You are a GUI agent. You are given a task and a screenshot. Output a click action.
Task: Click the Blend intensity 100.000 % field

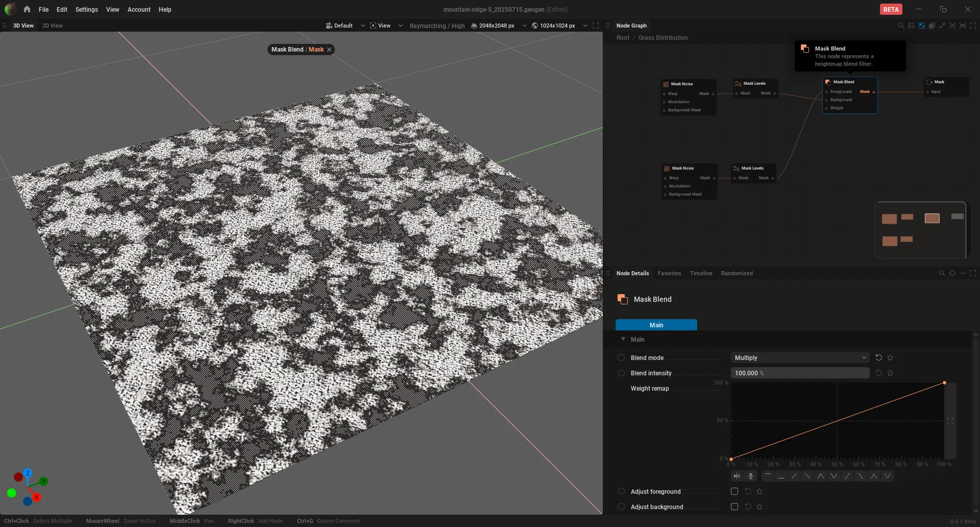(800, 373)
